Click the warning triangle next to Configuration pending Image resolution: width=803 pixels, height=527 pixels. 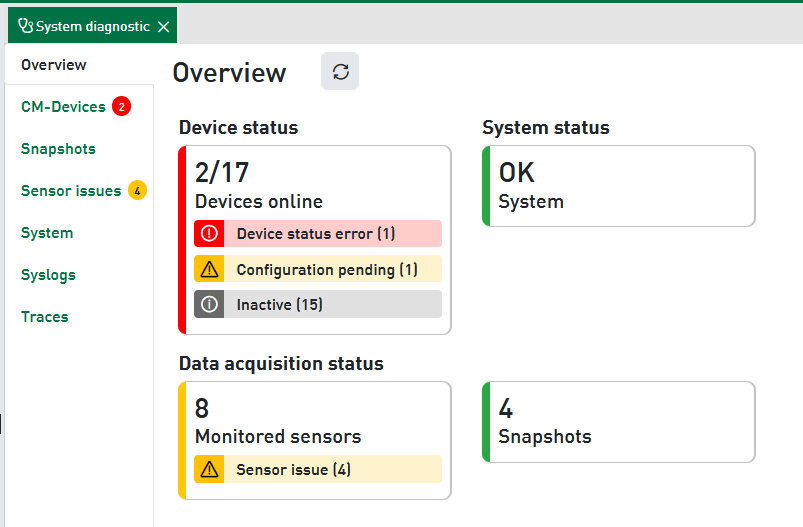209,269
